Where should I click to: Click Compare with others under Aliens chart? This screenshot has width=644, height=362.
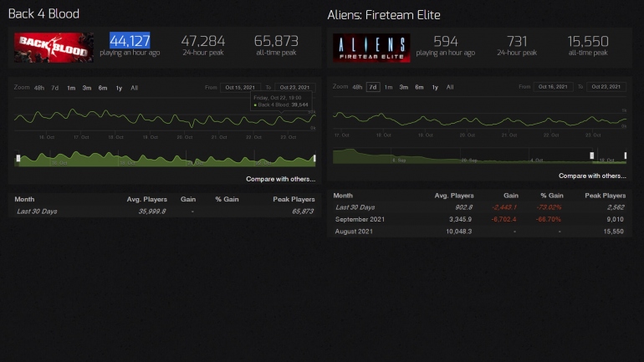(x=592, y=176)
